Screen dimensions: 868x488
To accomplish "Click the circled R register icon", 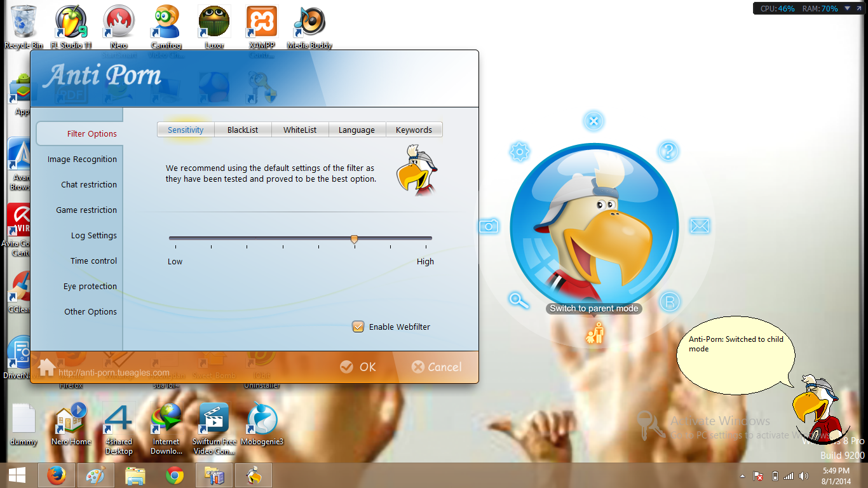I will tap(669, 301).
